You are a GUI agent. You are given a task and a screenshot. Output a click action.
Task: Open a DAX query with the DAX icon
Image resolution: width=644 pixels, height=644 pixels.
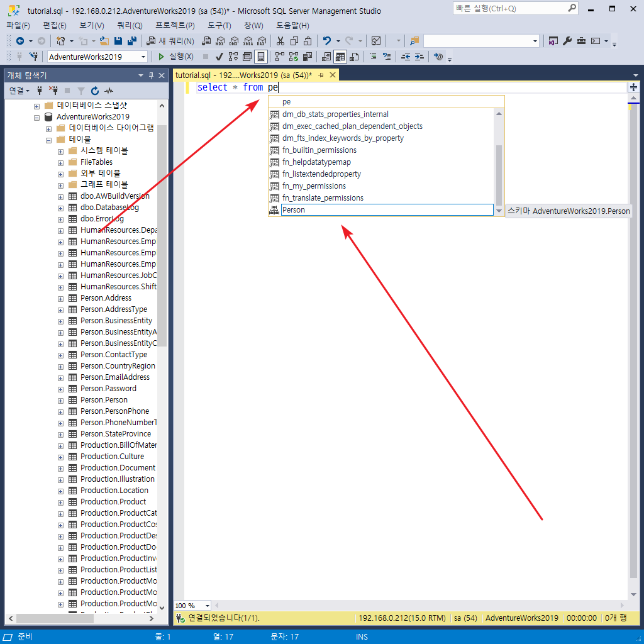(262, 41)
